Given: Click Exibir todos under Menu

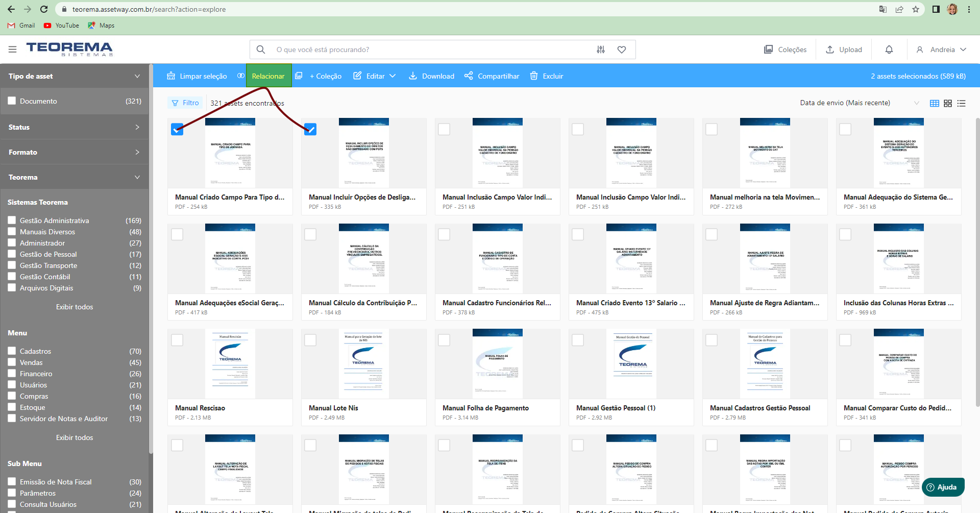Looking at the screenshot, I should coord(75,437).
